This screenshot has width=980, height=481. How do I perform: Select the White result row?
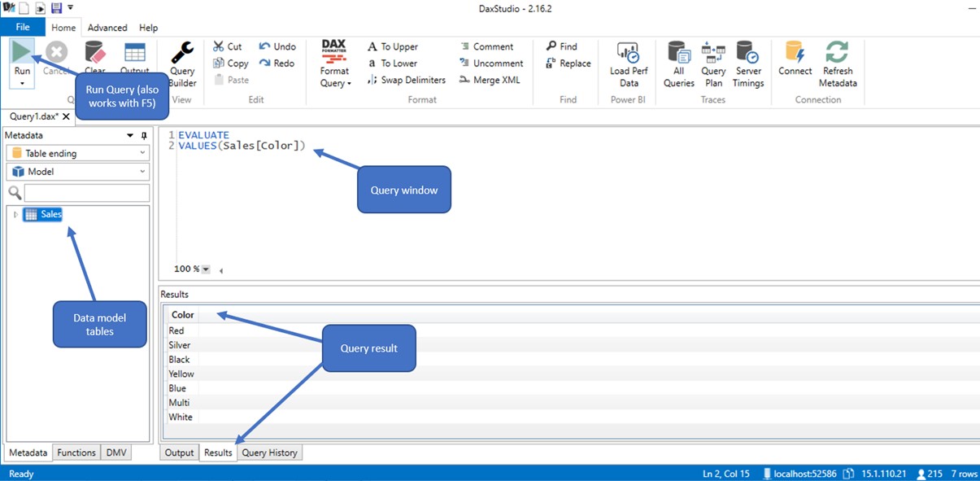pyautogui.click(x=181, y=418)
